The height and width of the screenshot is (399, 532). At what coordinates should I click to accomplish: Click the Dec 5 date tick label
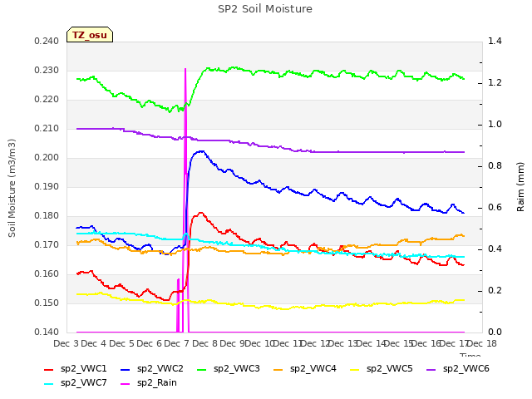(121, 343)
